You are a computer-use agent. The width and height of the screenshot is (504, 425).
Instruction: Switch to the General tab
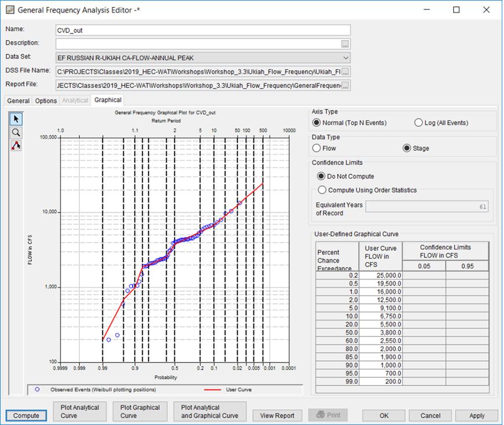point(17,100)
